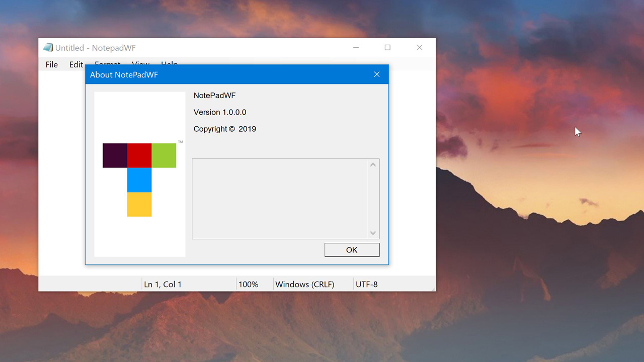
Task: Maximize the NotepadWF window
Action: click(x=387, y=48)
